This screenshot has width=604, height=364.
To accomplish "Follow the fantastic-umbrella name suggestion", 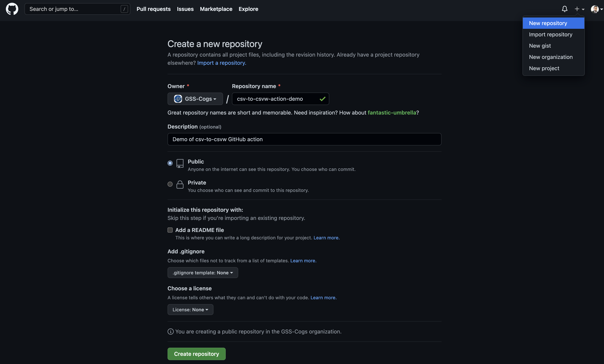I will coord(392,113).
